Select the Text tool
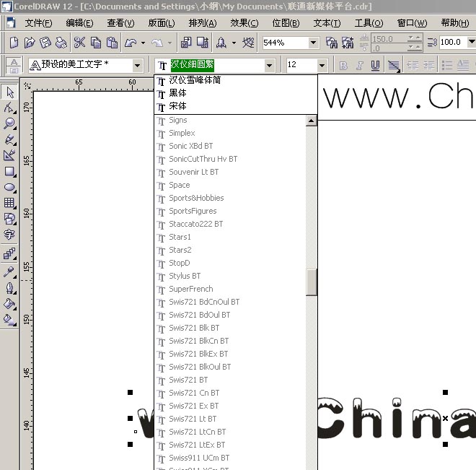Image resolution: width=476 pixels, height=470 pixels. pyautogui.click(x=9, y=234)
